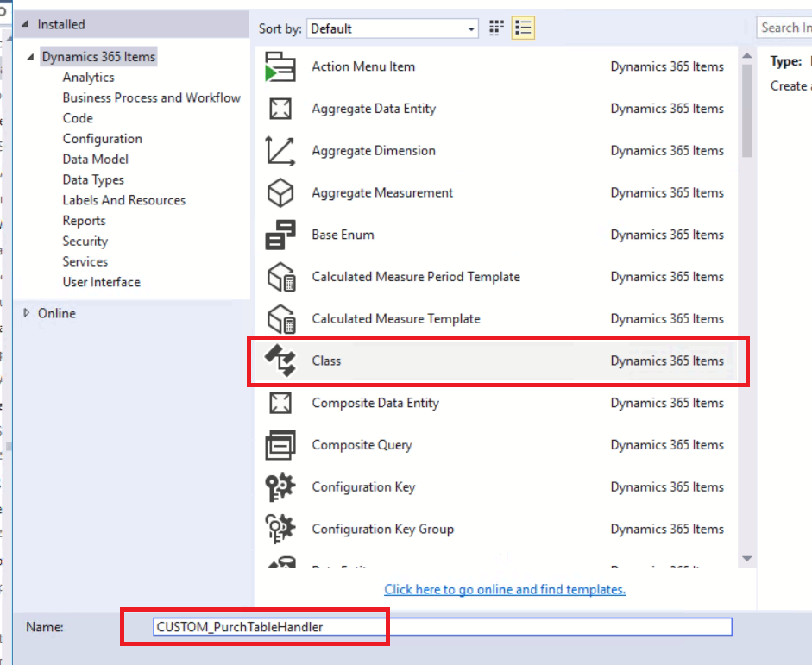
Task: Select the Configuration Key icon
Action: (x=280, y=487)
